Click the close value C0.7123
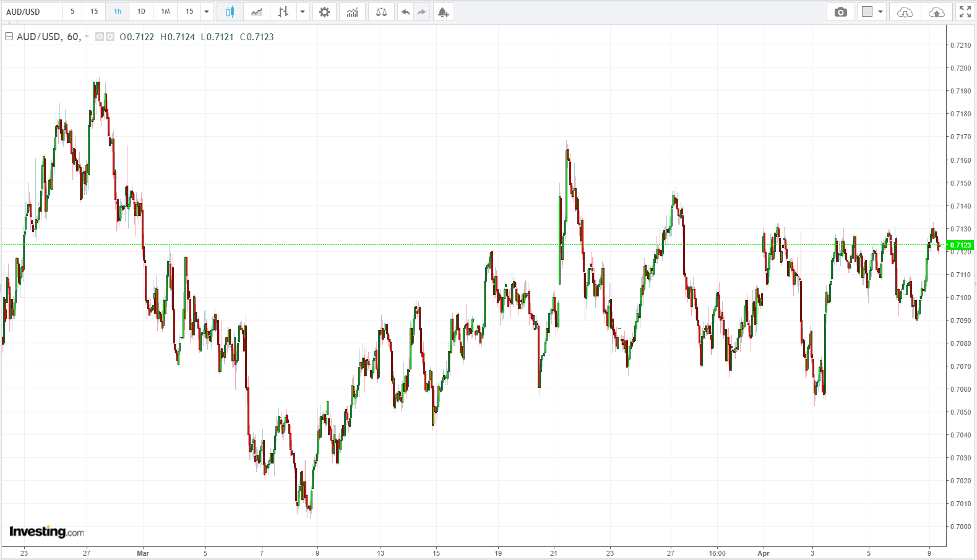 257,37
